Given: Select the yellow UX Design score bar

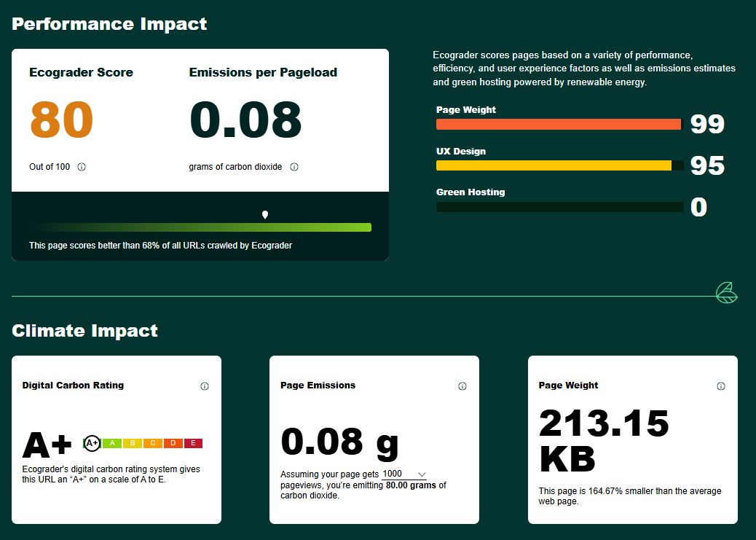Looking at the screenshot, I should coord(554,166).
